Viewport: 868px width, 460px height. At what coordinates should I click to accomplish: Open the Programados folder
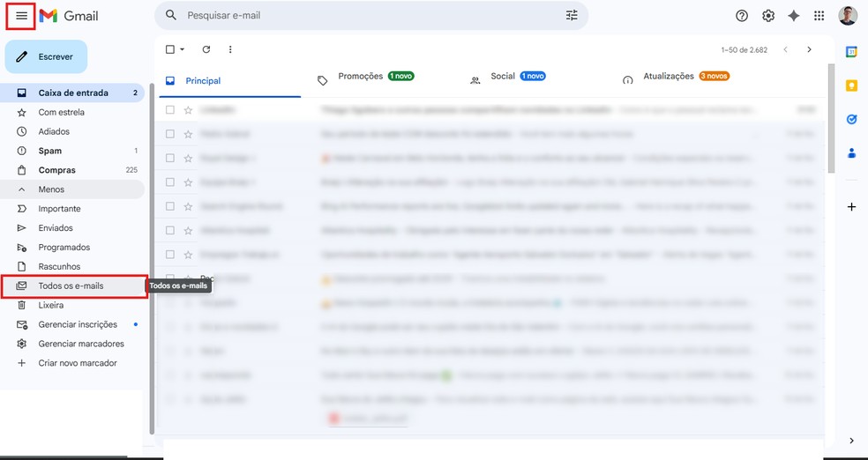coord(72,247)
